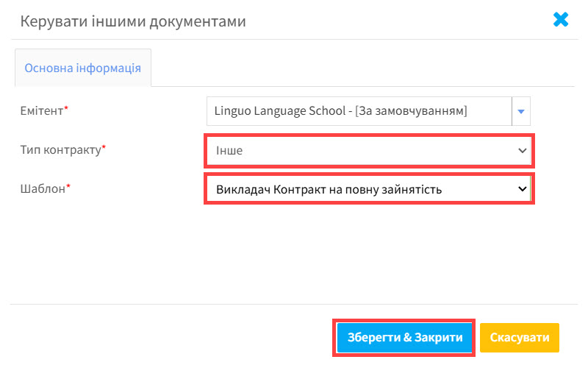
Task: Switch to the Основна інформація tab
Action: tap(83, 68)
